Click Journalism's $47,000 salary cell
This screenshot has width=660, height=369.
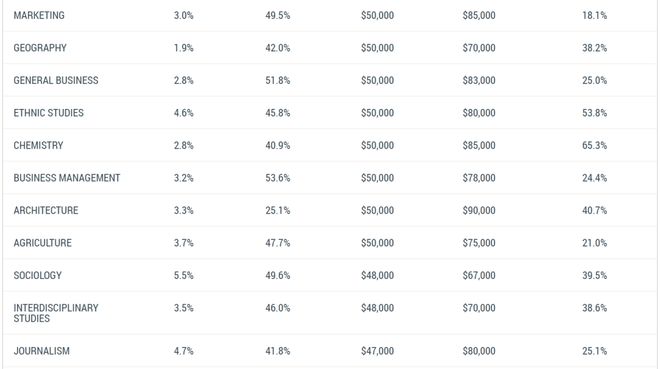[378, 351]
